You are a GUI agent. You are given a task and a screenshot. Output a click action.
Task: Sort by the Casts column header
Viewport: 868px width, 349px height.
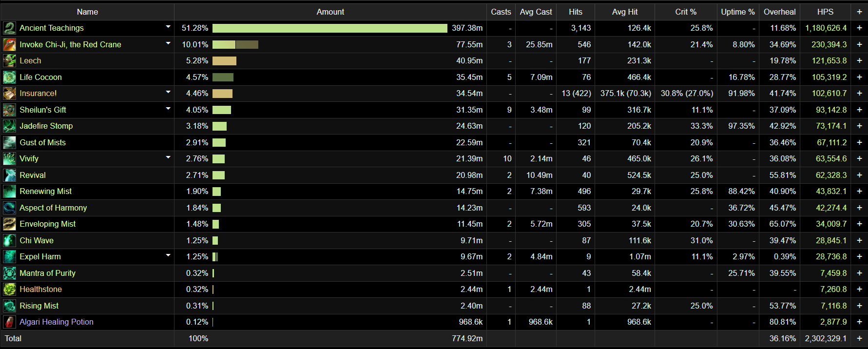[x=501, y=12]
